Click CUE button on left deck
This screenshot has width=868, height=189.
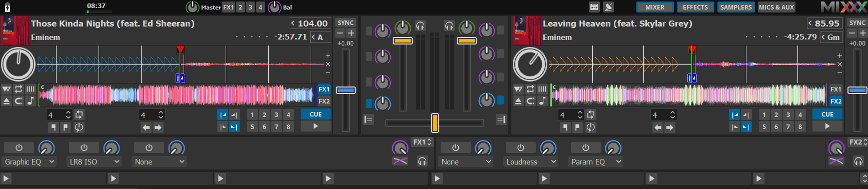click(x=316, y=114)
